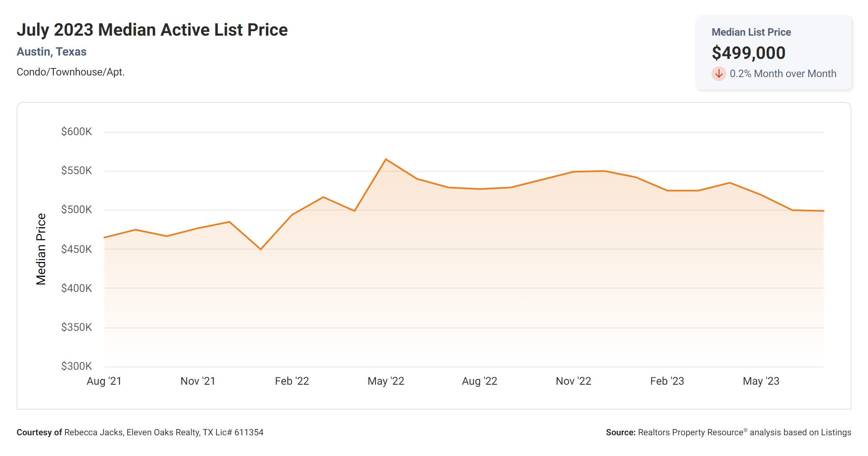The image size is (868, 456).
Task: Click the 0.2% Month over Month text
Action: pyautogui.click(x=783, y=74)
